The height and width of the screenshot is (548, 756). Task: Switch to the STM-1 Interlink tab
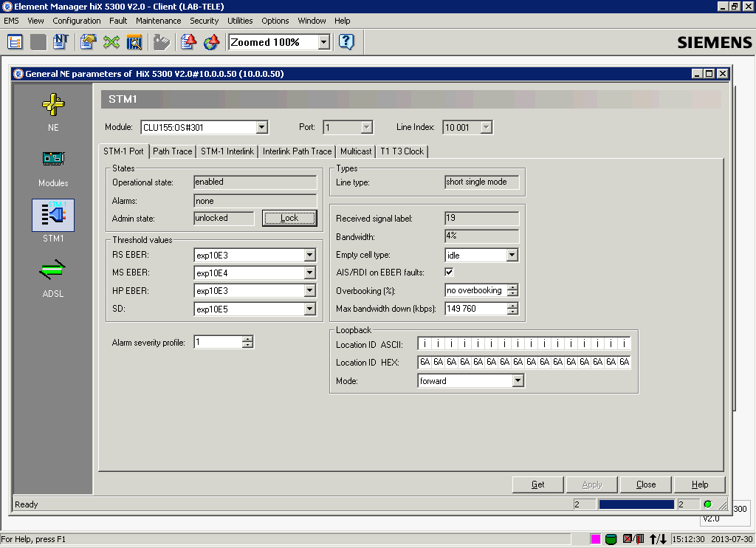[x=227, y=151]
